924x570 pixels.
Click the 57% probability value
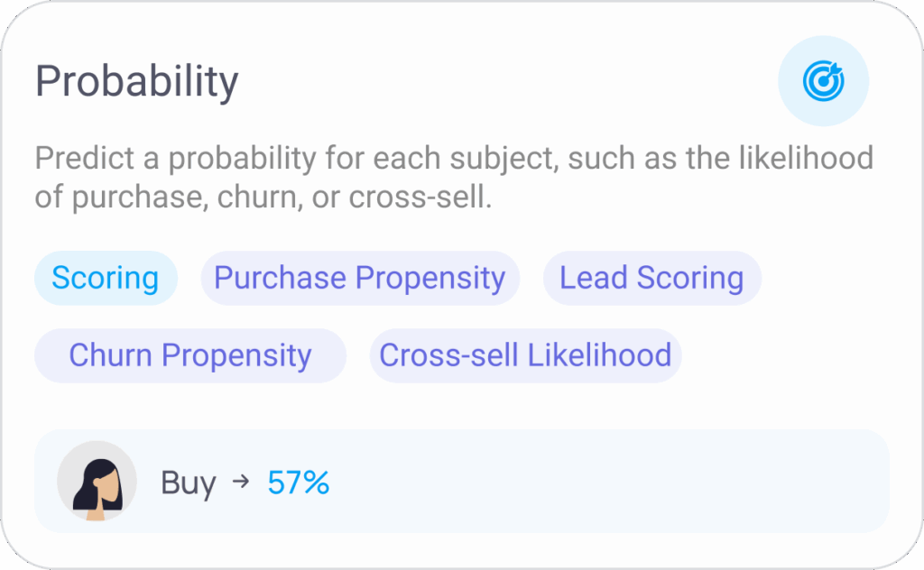click(x=298, y=483)
